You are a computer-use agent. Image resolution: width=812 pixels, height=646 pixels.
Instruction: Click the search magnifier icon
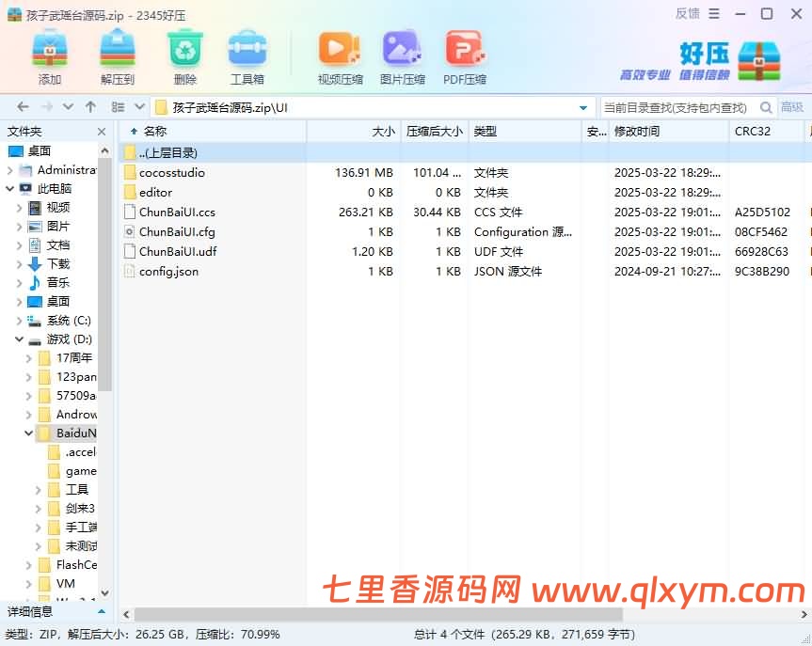[x=769, y=106]
